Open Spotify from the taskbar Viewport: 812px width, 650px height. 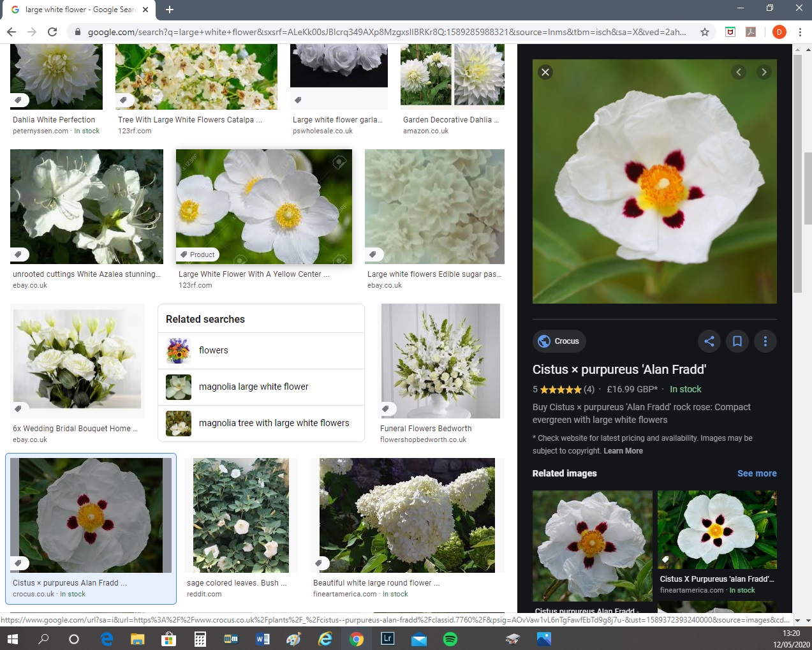click(450, 639)
